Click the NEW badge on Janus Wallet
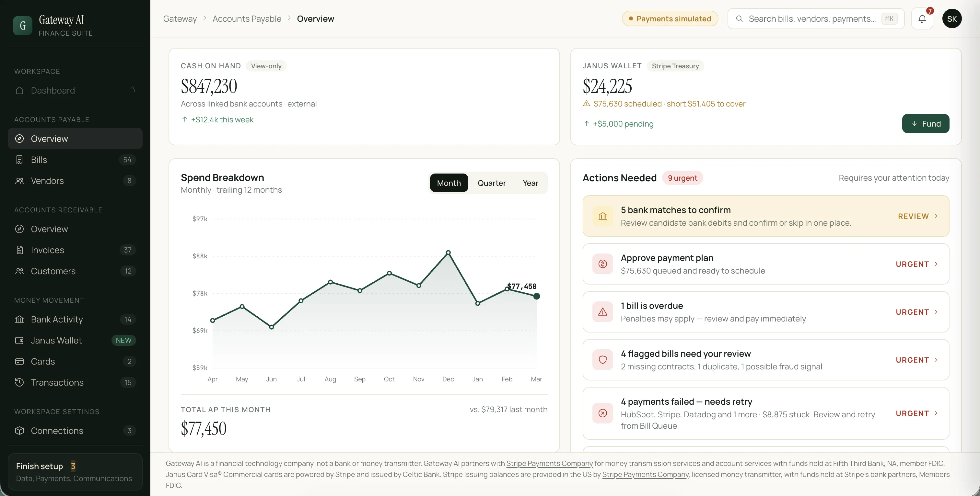The image size is (980, 496). pyautogui.click(x=123, y=341)
